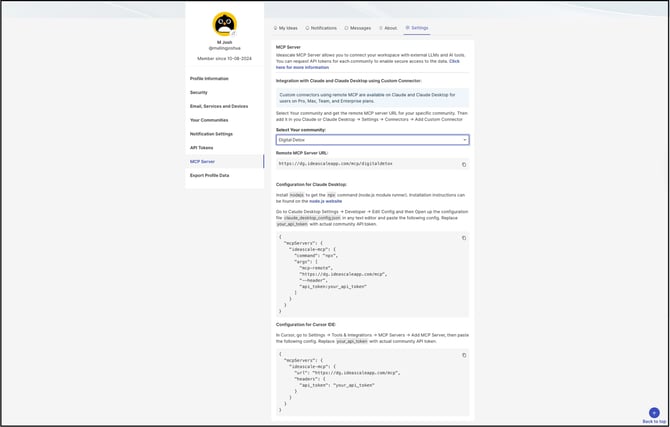Select the Settings tab
The image size is (670, 427).
(417, 28)
